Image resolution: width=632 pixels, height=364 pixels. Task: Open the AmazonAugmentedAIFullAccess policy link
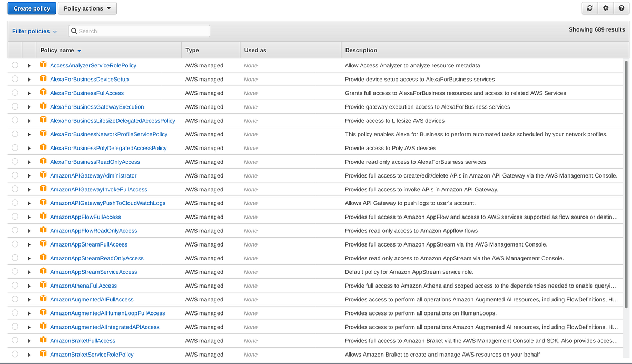[x=92, y=299]
